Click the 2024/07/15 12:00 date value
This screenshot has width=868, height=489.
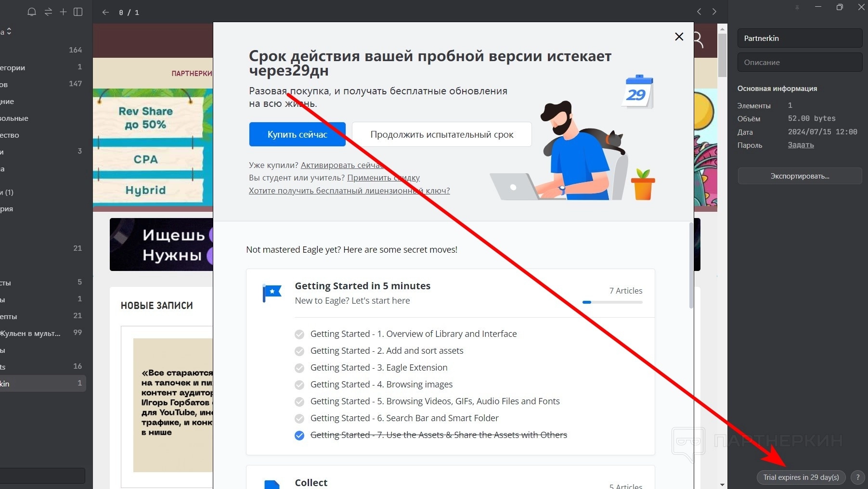(x=822, y=132)
